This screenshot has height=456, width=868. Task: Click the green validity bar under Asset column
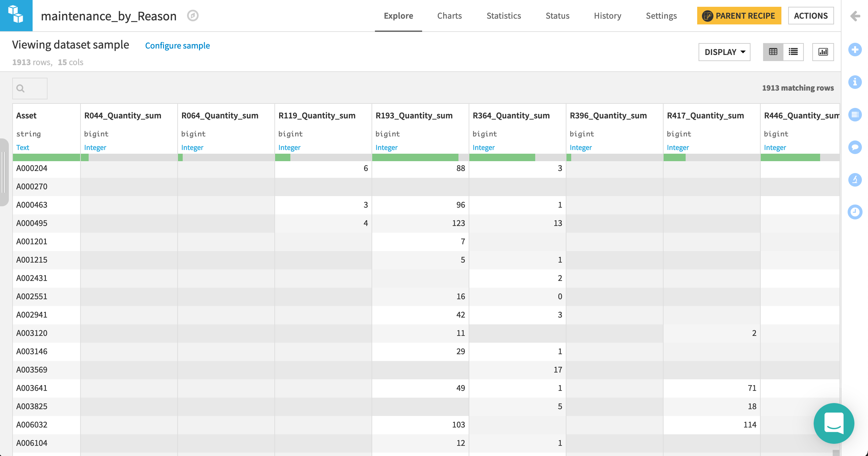[46, 157]
